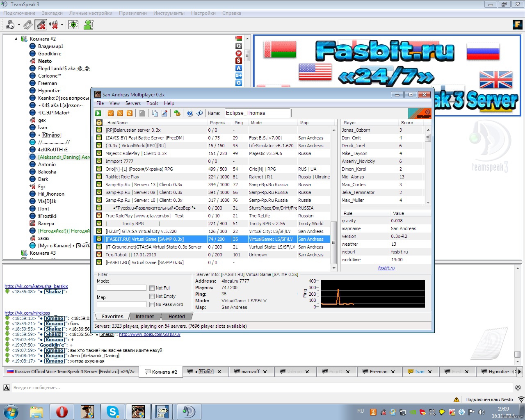Toggle TeamSpeak Mute Microphone button
The image size is (525, 420).
[x=41, y=25]
